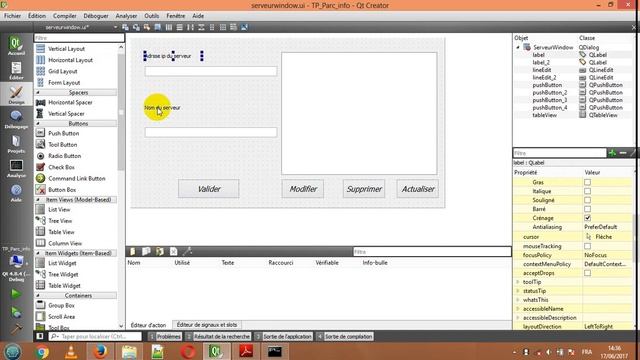Click the Actualiser button on the form
This screenshot has height=360, width=640.
pos(418,189)
